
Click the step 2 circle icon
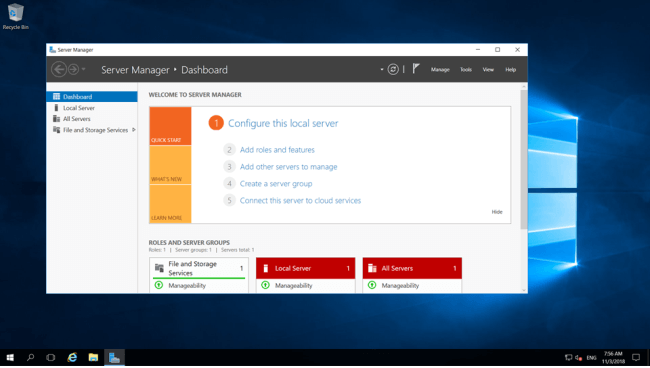pyautogui.click(x=229, y=150)
